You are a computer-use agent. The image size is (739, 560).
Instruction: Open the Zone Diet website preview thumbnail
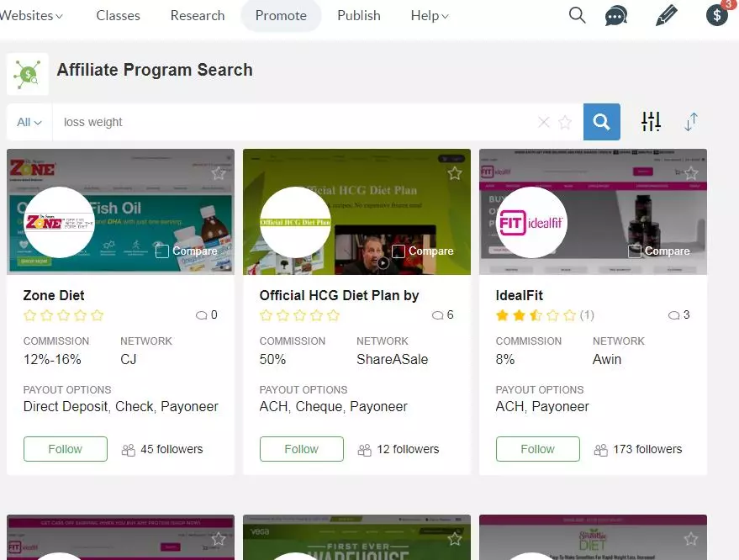pos(121,212)
